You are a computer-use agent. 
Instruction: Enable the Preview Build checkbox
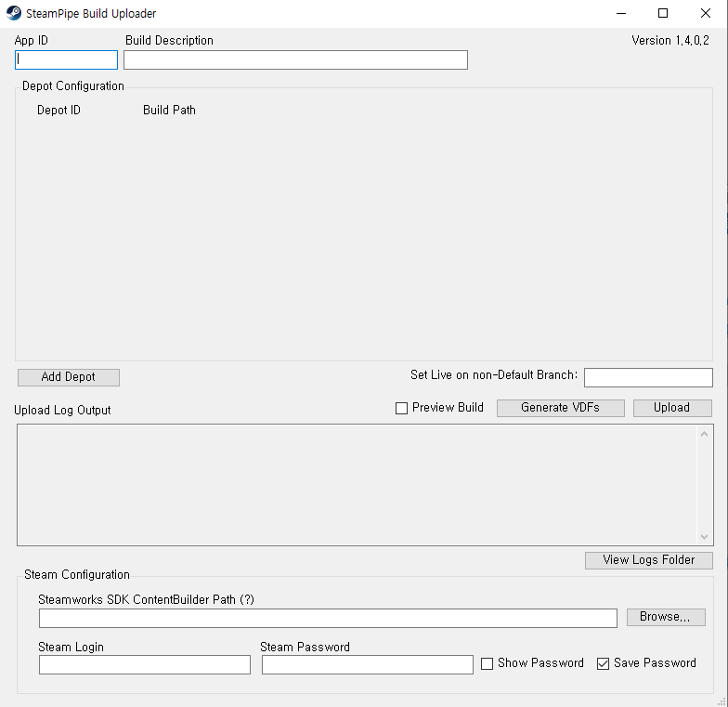click(x=401, y=408)
